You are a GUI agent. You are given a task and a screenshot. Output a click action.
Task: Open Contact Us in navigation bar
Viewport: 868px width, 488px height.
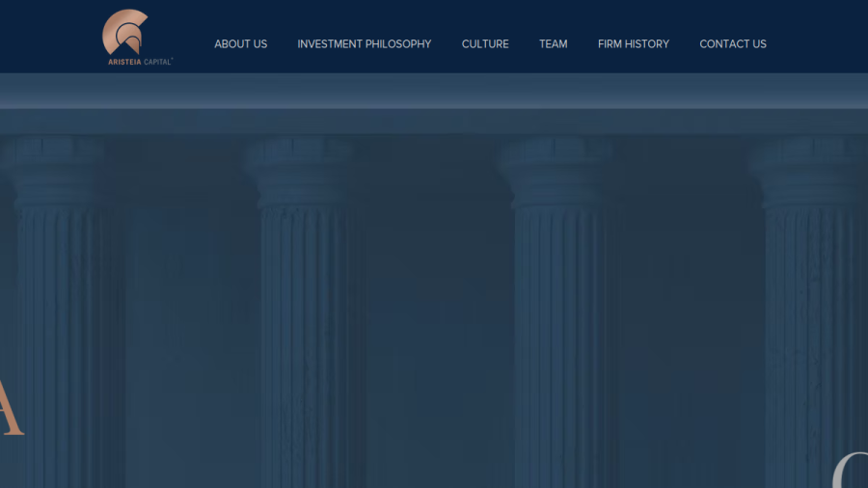[x=733, y=44]
